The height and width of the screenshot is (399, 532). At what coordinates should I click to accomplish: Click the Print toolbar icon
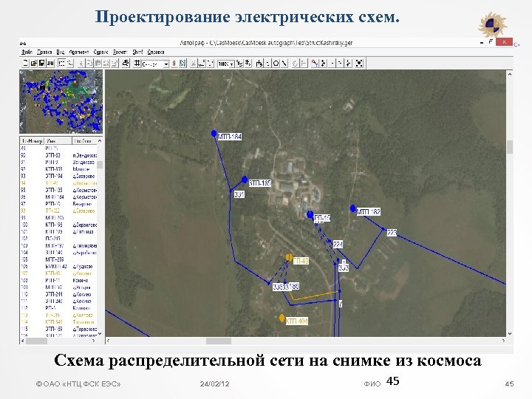126,64
